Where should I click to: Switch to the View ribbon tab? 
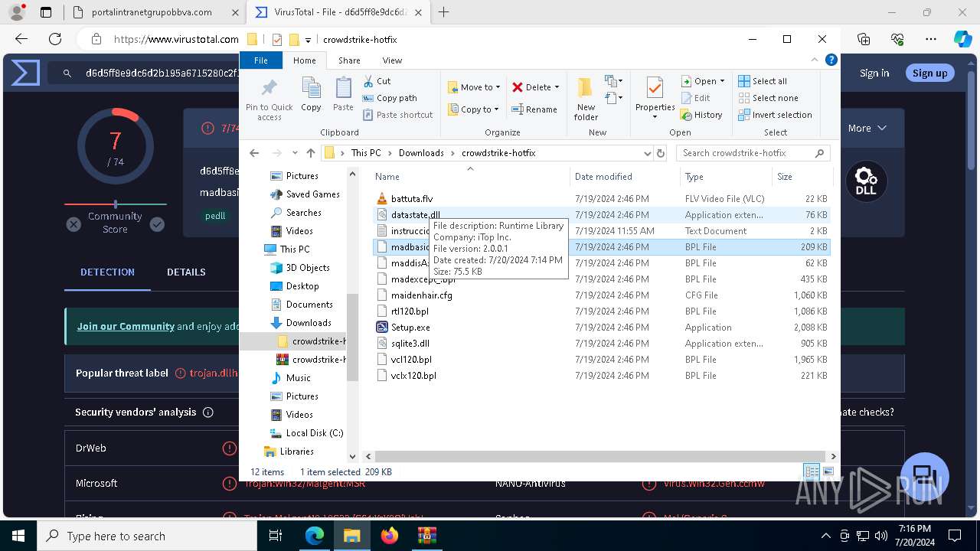coord(392,60)
